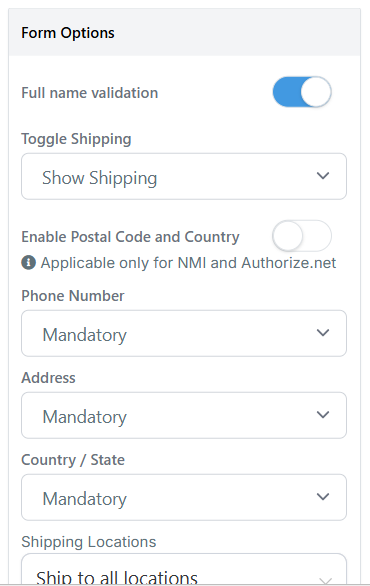Open the Country / State Mandatory dropdown
Screen dimensions: 370x586
(x=184, y=497)
